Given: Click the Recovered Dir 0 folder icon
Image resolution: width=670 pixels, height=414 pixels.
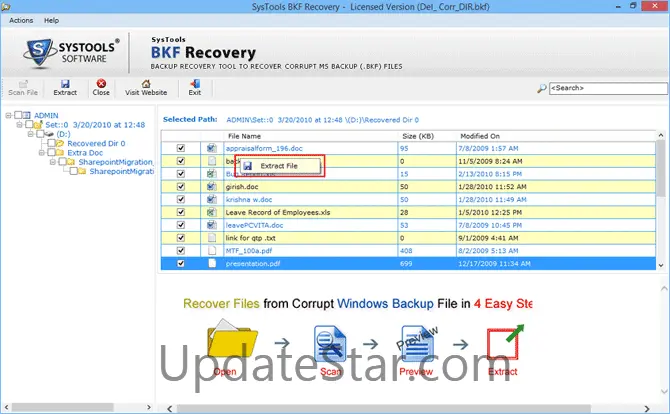Looking at the screenshot, I should point(60,144).
